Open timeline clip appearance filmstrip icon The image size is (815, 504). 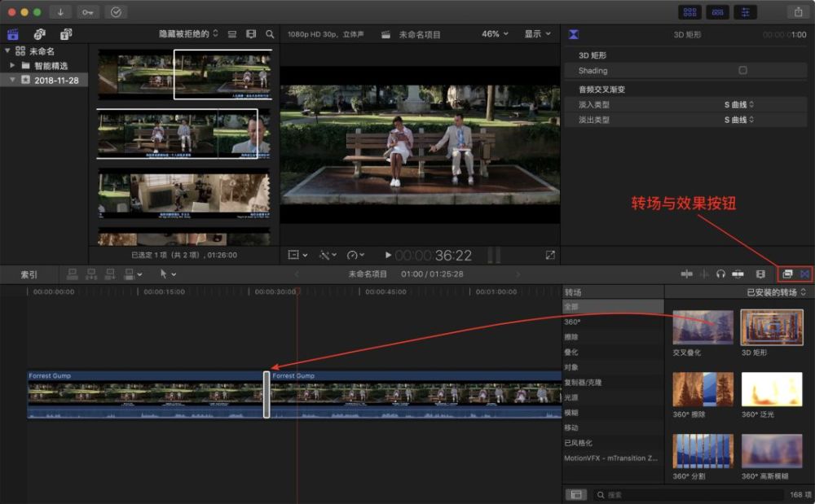coord(760,274)
